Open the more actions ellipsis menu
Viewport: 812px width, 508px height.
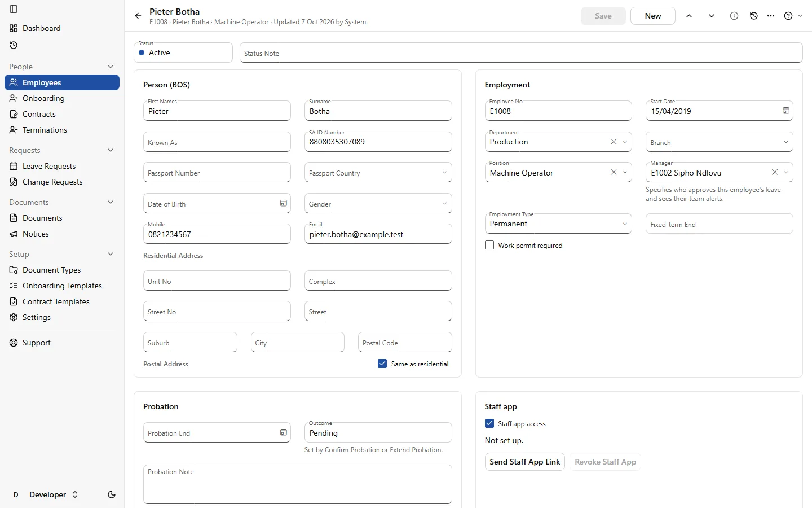point(771,16)
